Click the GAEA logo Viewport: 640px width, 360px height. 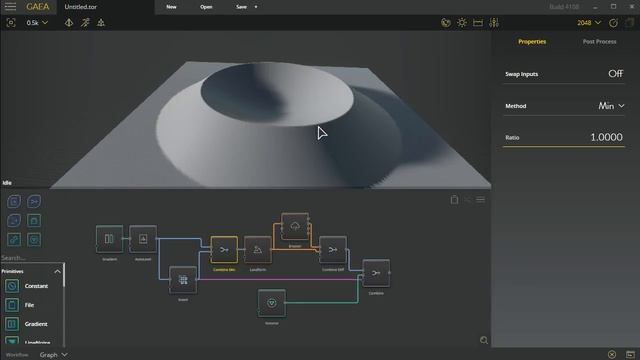coord(38,7)
